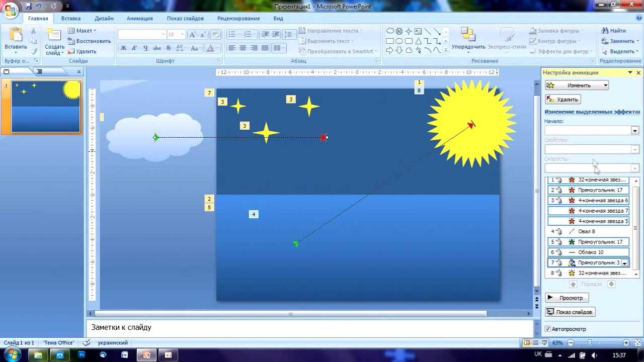The height and width of the screenshot is (362, 644).
Task: Expand the shapes gallery
Action: coord(446,50)
